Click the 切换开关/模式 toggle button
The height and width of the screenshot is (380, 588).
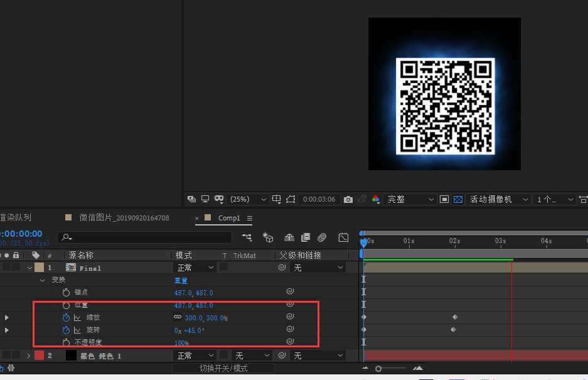coord(223,368)
